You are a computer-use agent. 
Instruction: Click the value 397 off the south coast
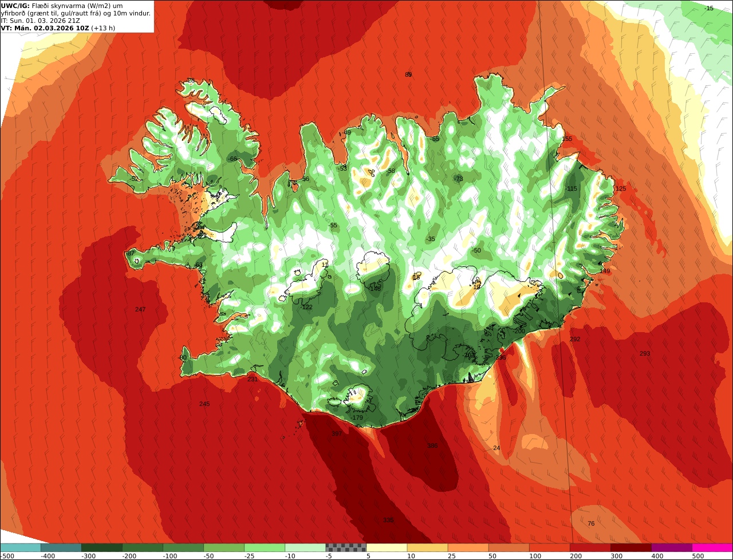(337, 433)
